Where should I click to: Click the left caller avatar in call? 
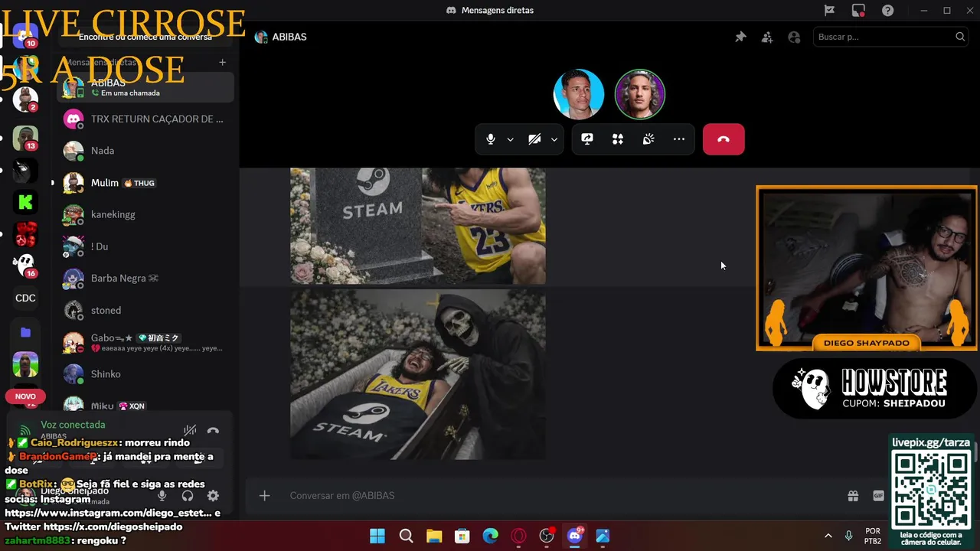579,94
